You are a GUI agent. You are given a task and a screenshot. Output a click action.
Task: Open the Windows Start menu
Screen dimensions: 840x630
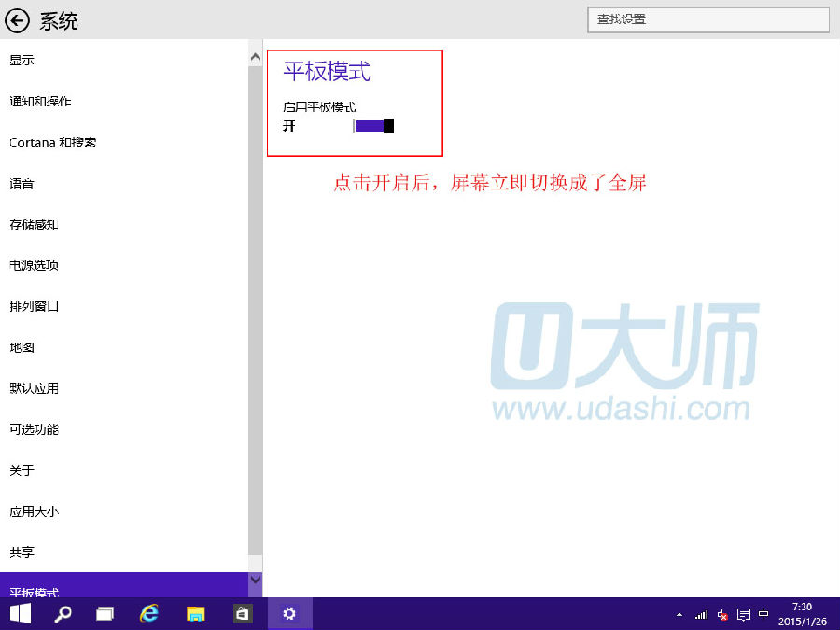click(20, 613)
